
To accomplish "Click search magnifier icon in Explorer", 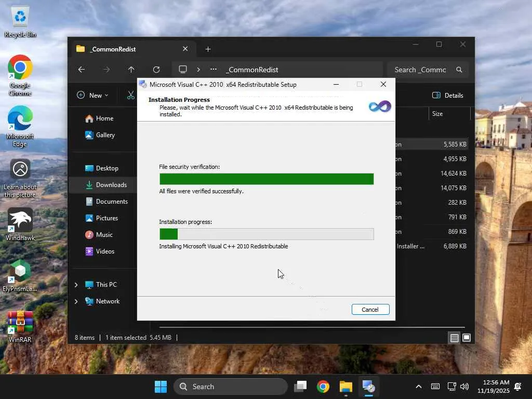I will point(459,70).
